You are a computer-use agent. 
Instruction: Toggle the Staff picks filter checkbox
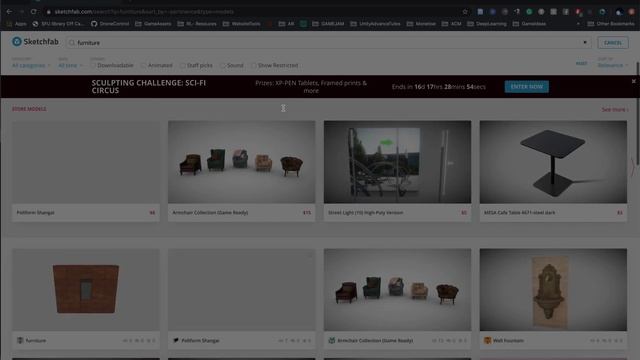(182, 65)
